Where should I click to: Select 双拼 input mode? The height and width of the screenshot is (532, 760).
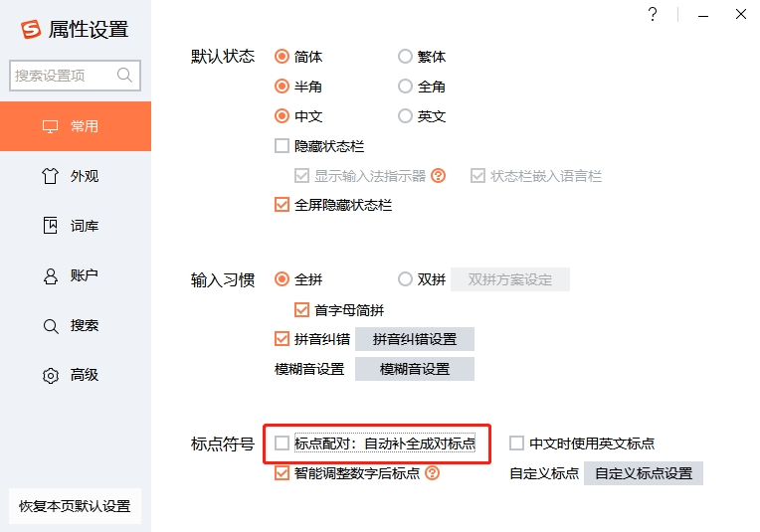(405, 279)
